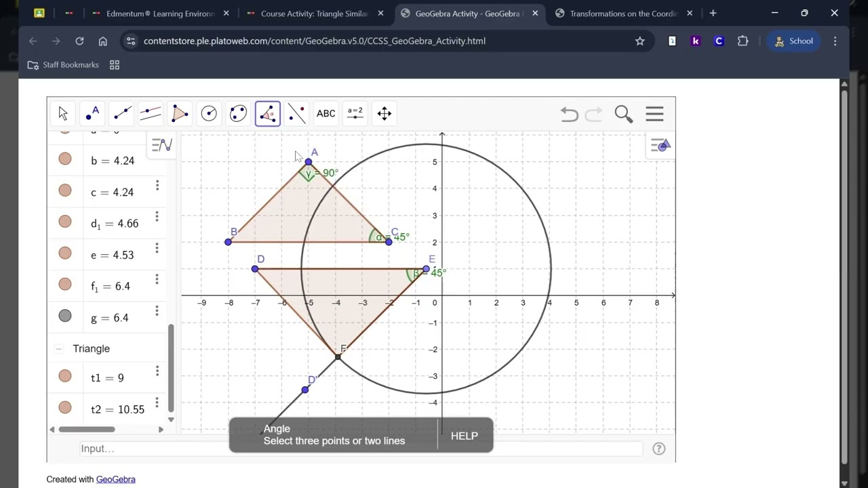Click the address bar URL
Screen dimensions: 868x488
315,41
